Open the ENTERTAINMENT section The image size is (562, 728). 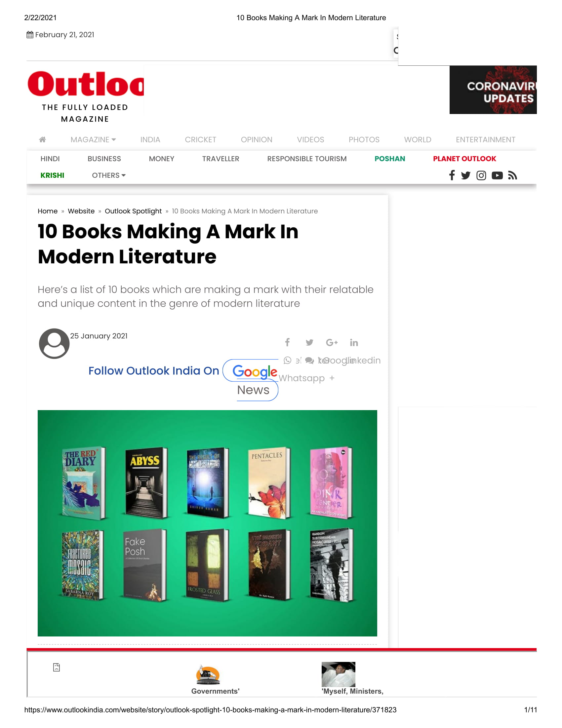[485, 140]
